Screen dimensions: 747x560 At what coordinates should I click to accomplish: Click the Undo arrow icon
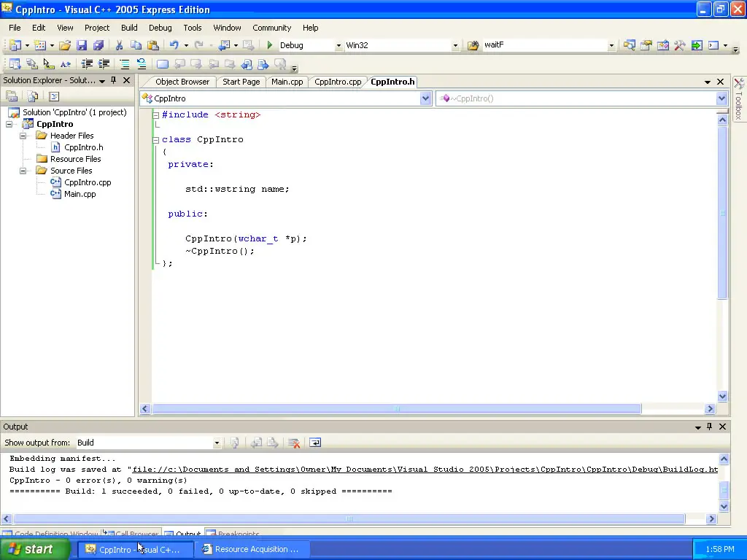[174, 45]
